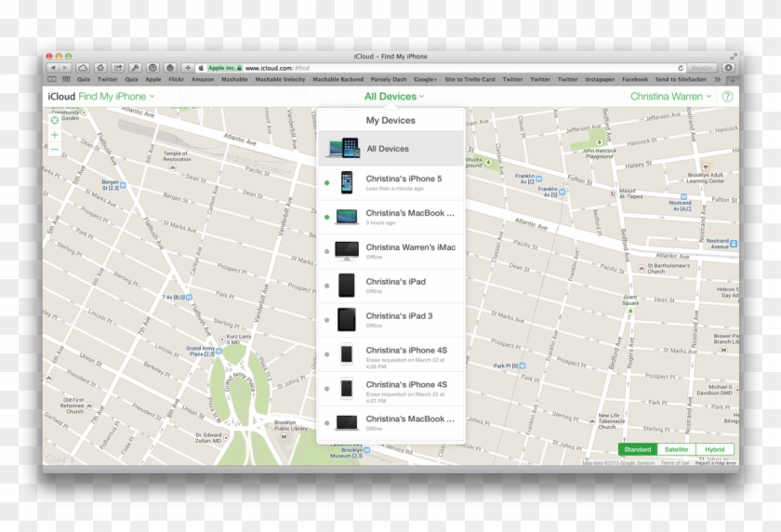
Task: Click the Pinterest extension icon
Action: [x=152, y=68]
